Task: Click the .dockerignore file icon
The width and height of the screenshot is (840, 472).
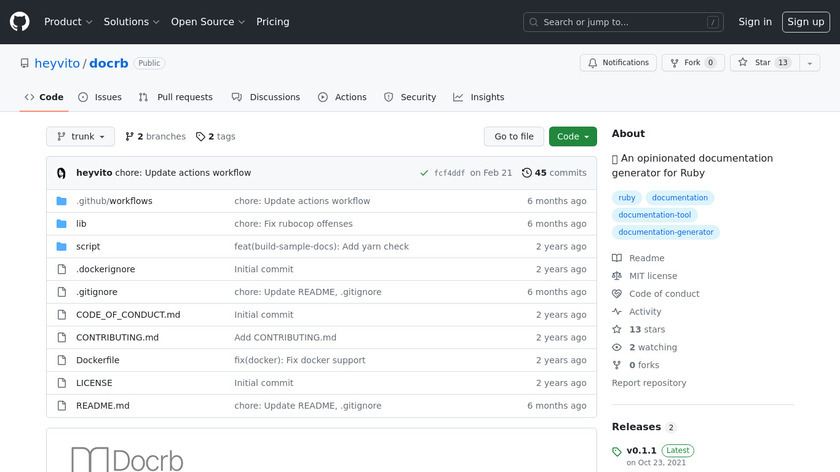Action: point(62,269)
